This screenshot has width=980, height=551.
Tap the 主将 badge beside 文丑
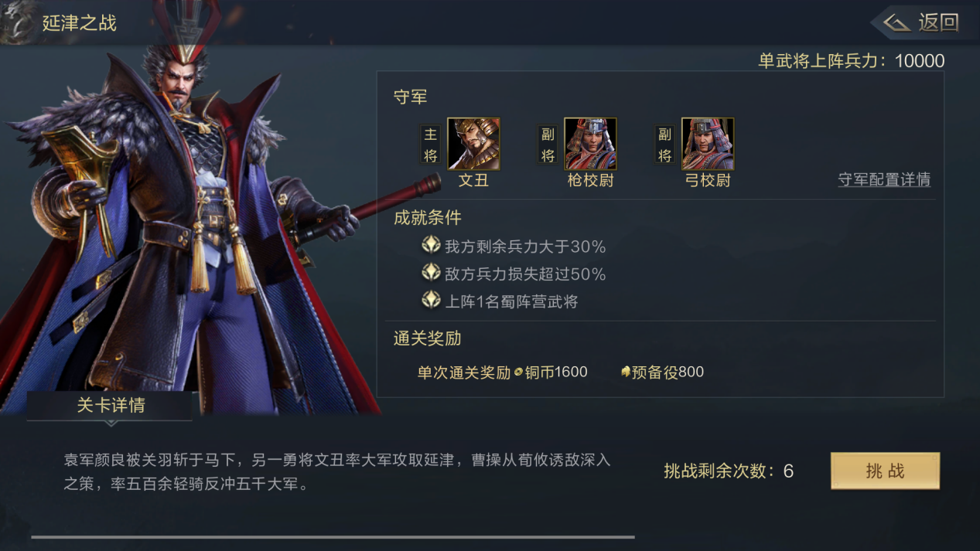pos(431,145)
